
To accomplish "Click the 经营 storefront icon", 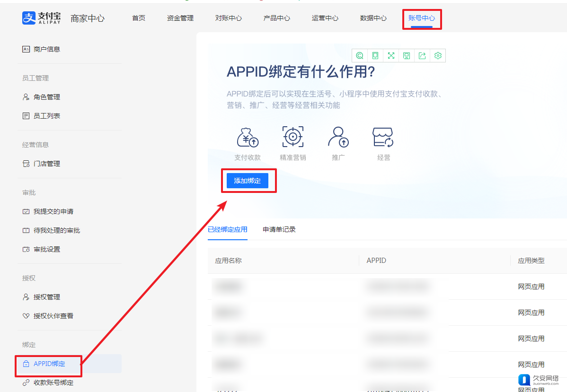I will click(383, 137).
